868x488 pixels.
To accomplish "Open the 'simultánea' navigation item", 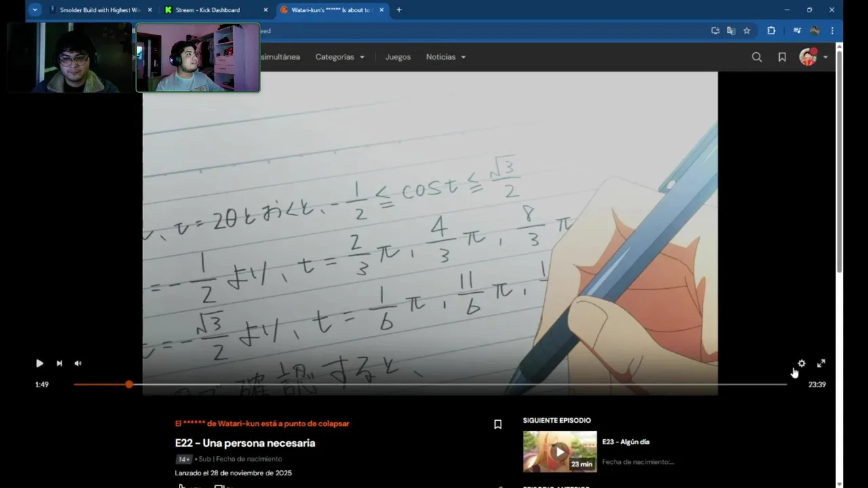I will click(x=281, y=57).
